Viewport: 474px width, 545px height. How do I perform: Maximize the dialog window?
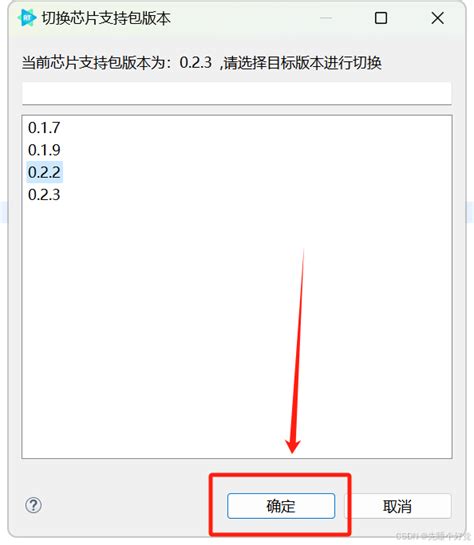pos(381,18)
